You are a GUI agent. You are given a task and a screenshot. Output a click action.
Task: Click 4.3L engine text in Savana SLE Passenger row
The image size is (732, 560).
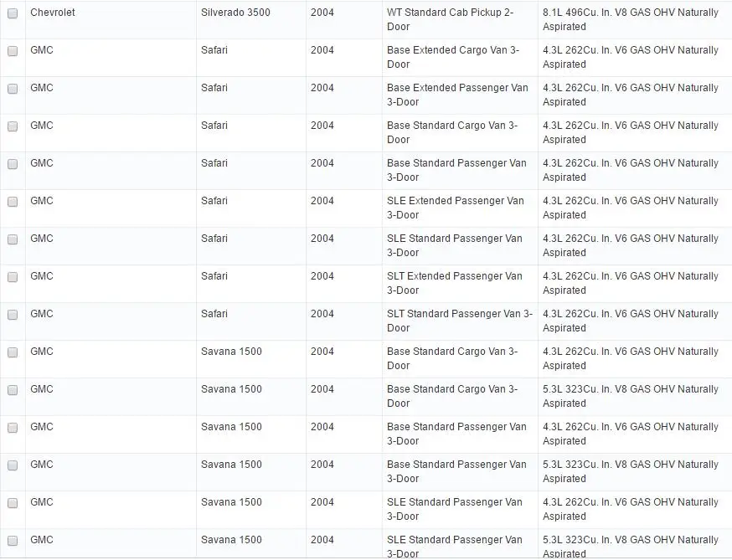point(630,509)
